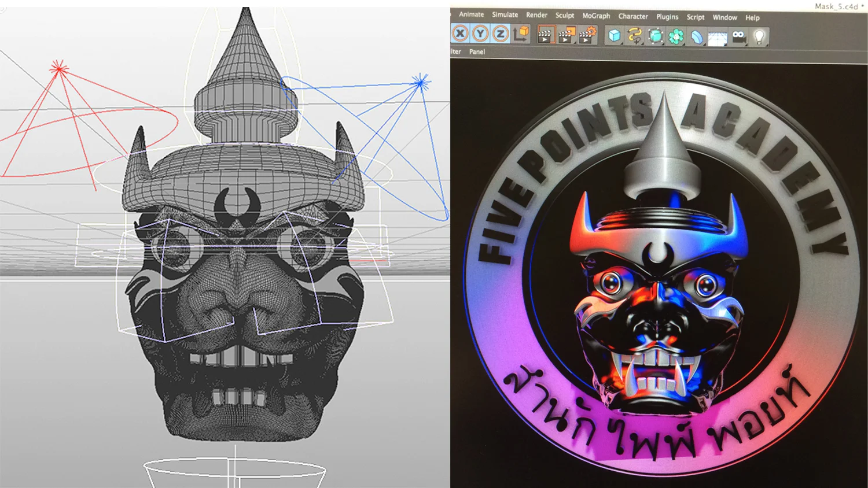This screenshot has height=488, width=868.
Task: Select the blue spot light origin
Action: coord(421,82)
